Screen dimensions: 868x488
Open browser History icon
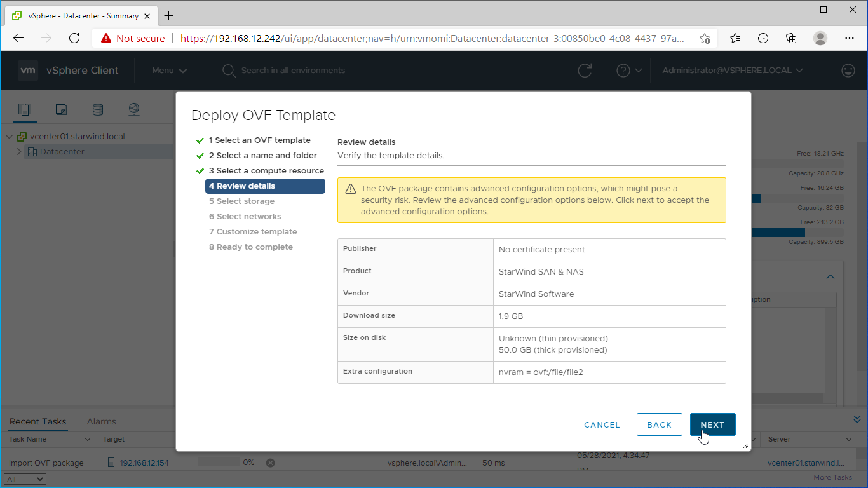764,38
